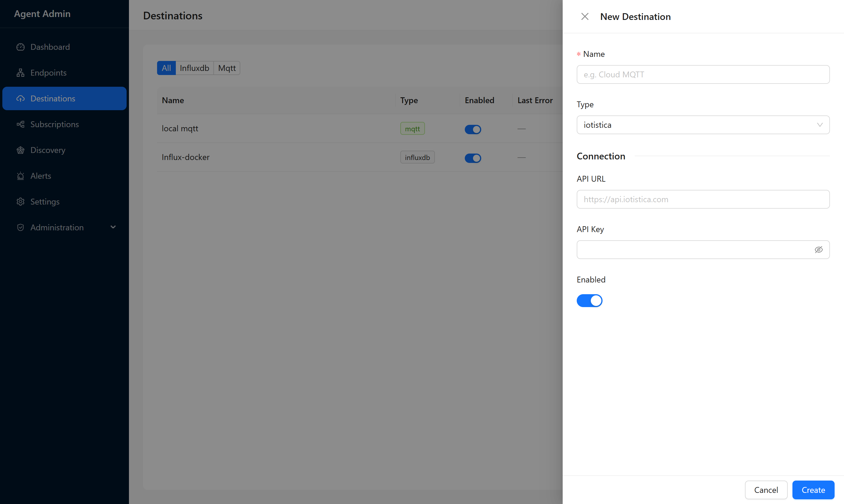Image resolution: width=844 pixels, height=504 pixels.
Task: Close the New Destination drawer
Action: (x=585, y=17)
